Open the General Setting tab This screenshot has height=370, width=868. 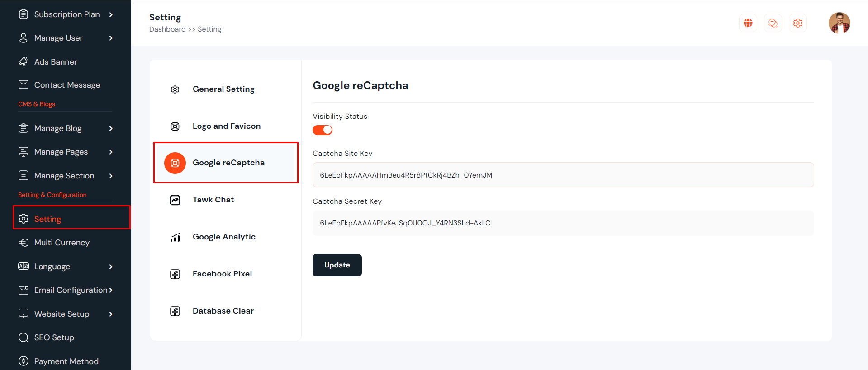(x=223, y=89)
